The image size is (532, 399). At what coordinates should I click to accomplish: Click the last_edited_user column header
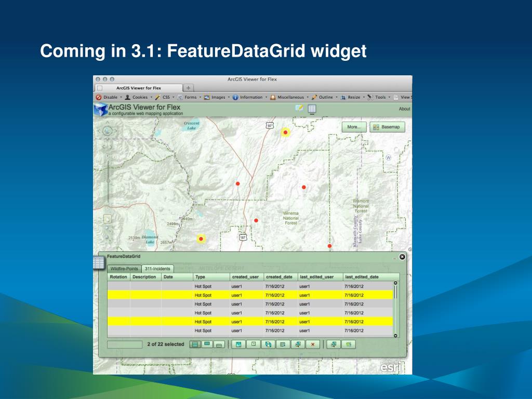click(320, 277)
